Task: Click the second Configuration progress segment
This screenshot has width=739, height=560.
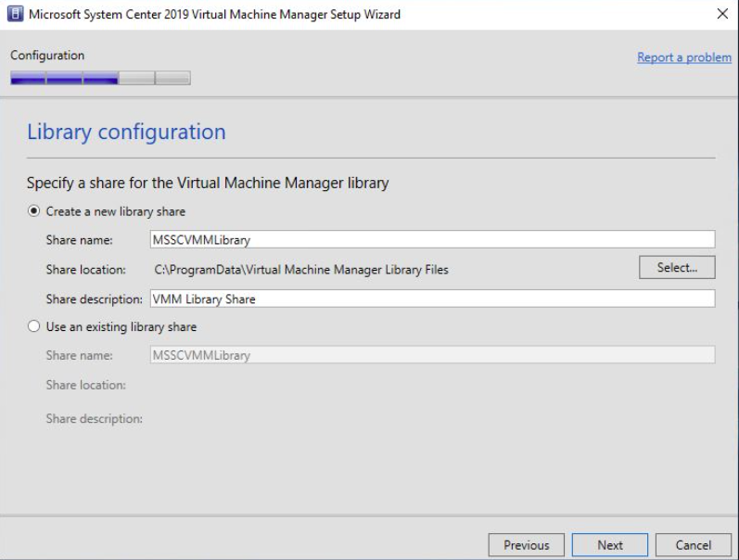Action: 64,78
